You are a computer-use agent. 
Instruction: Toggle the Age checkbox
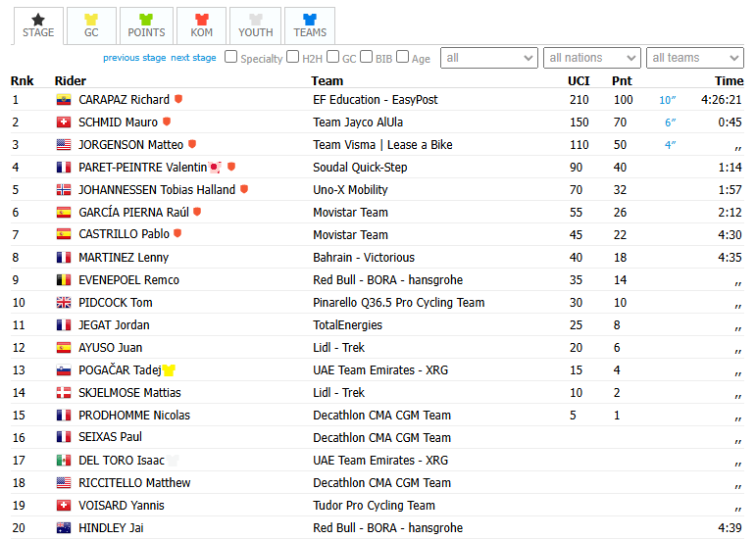click(x=403, y=57)
